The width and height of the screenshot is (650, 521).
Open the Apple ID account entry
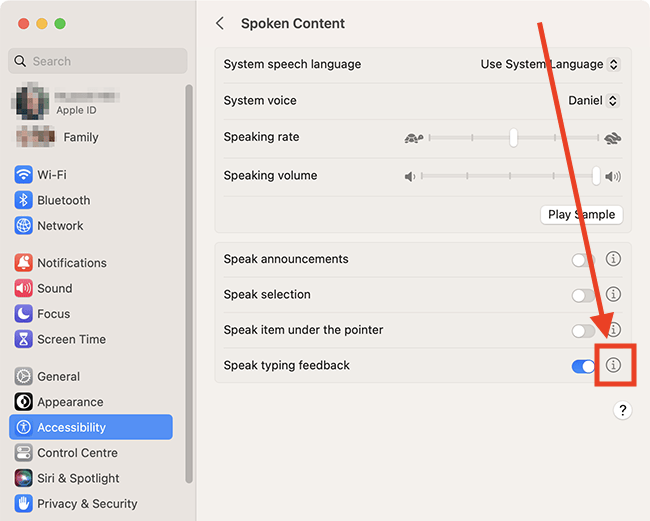pos(66,101)
